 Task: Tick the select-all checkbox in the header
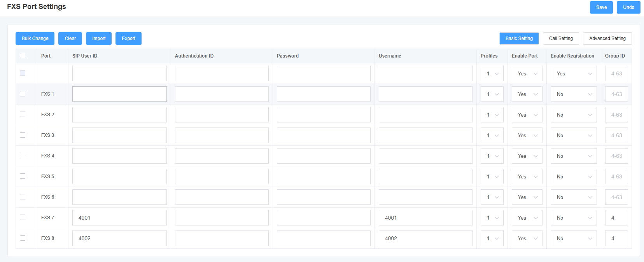pos(23,56)
